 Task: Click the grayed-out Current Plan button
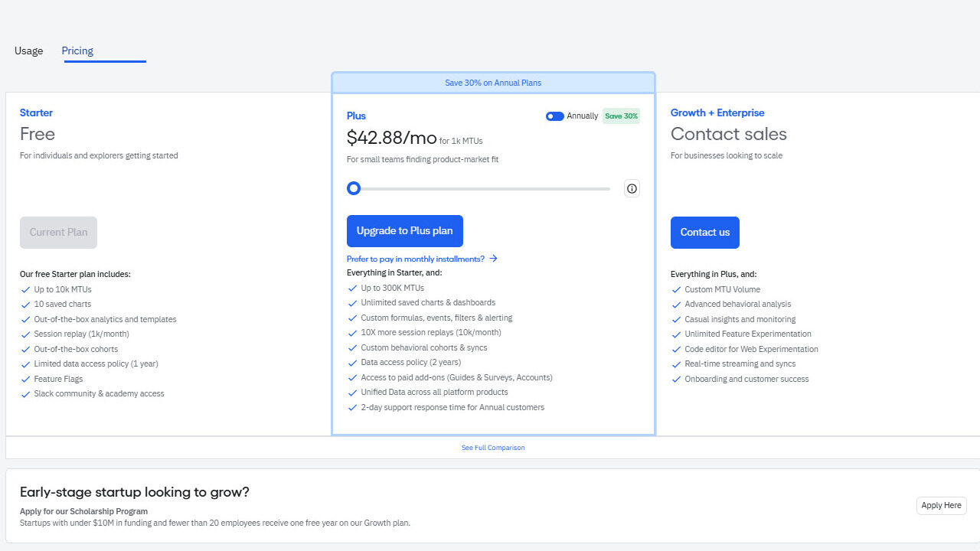pyautogui.click(x=58, y=233)
